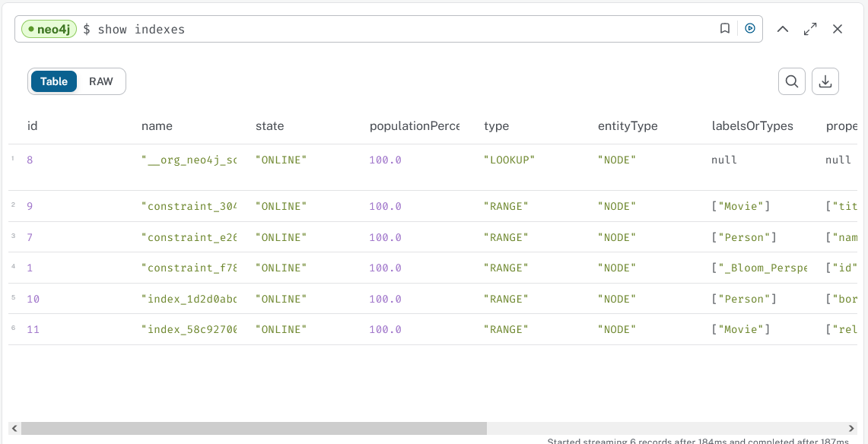This screenshot has width=868, height=444.
Task: Run the query with play icon
Action: (x=750, y=29)
